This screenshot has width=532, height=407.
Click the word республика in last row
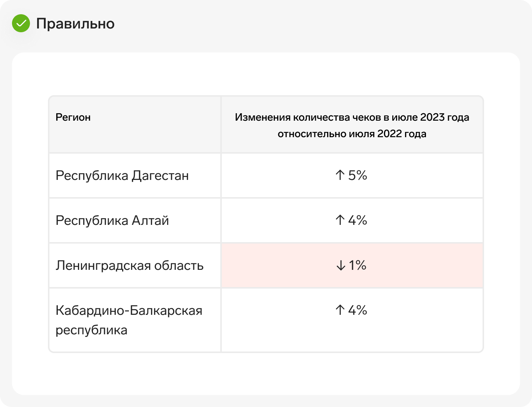91,330
